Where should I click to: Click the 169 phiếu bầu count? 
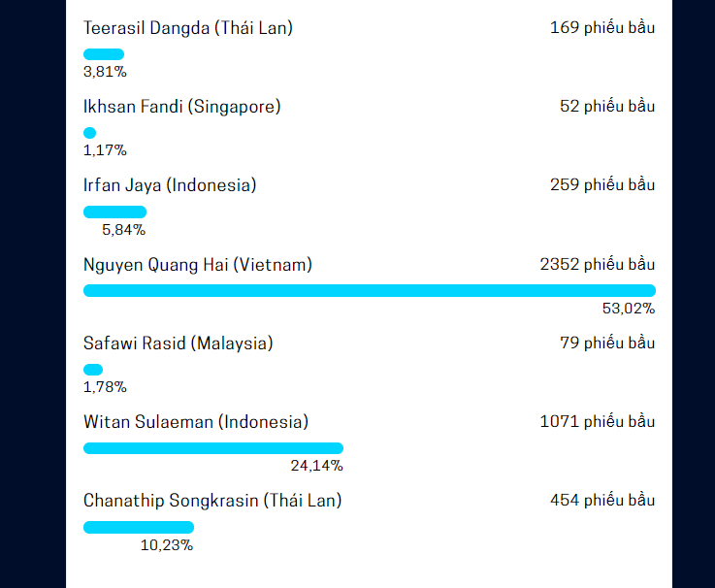tap(602, 28)
